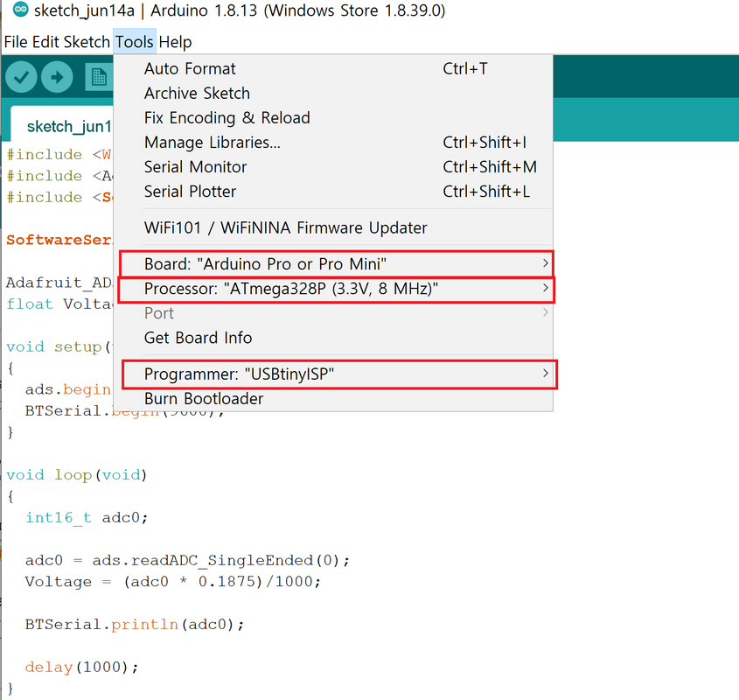Click the 'SoftwareSer' declaration line

coord(59,240)
